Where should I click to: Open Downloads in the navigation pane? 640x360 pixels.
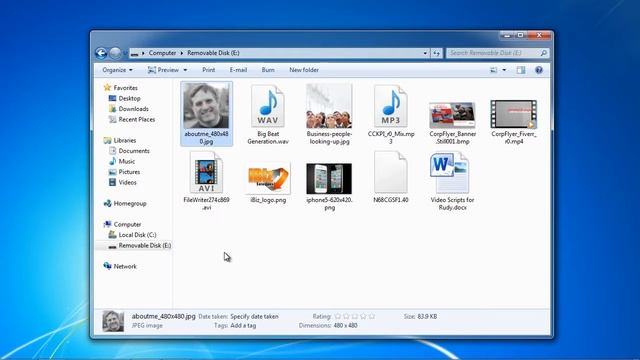pyautogui.click(x=133, y=109)
